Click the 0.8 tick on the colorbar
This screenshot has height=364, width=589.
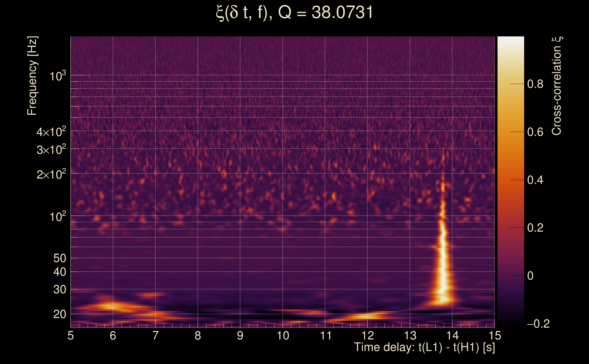pos(535,84)
